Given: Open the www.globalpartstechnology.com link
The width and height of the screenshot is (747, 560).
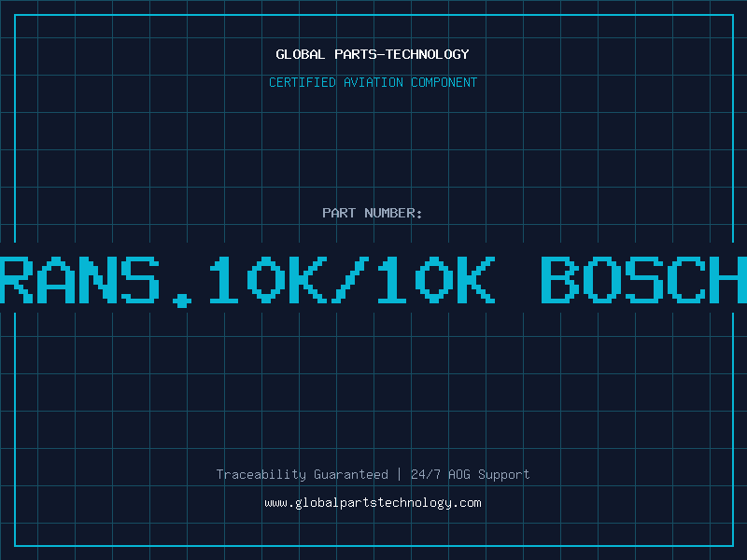Looking at the screenshot, I should (x=373, y=503).
